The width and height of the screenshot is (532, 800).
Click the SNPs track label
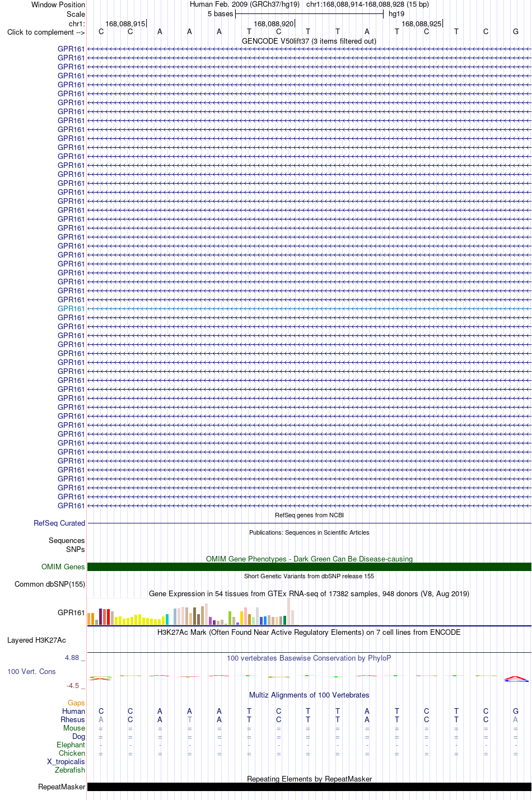[x=76, y=549]
